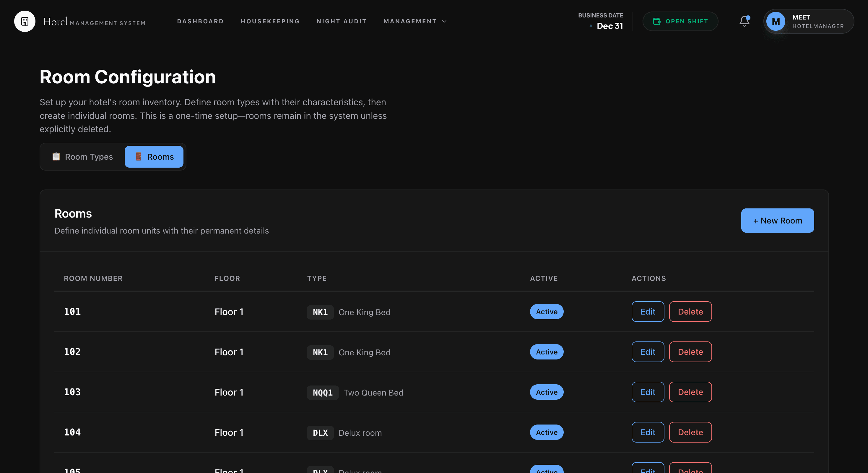Screen dimensions: 868x473
Task: Toggle Active status for room 101
Action: point(547,312)
